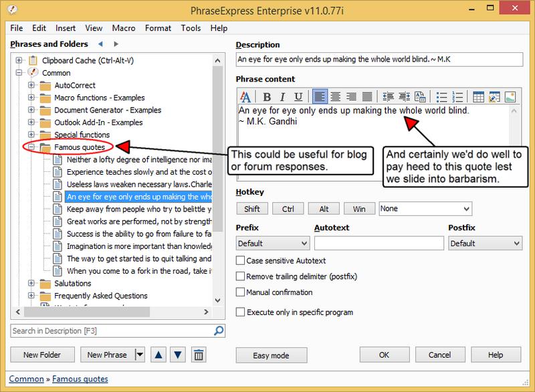Image resolution: width=535 pixels, height=392 pixels.
Task: Open the Format menu
Action: click(158, 28)
